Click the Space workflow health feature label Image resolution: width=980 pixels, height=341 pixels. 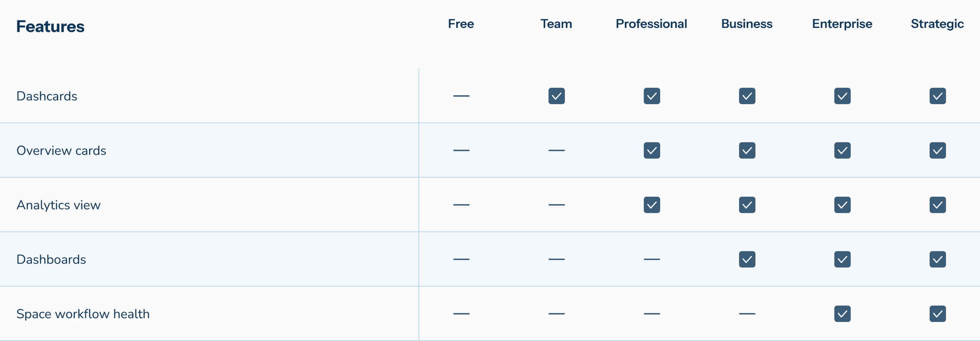(83, 314)
